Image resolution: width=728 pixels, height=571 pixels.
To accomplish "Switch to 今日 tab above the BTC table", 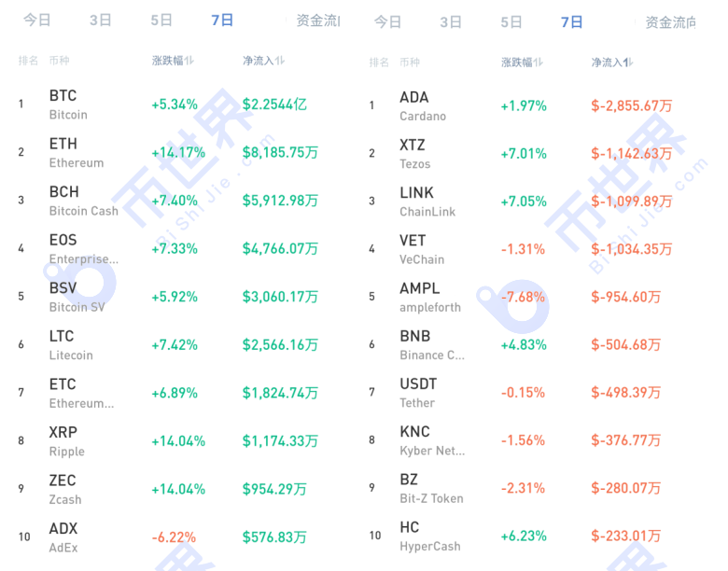I will (x=37, y=20).
